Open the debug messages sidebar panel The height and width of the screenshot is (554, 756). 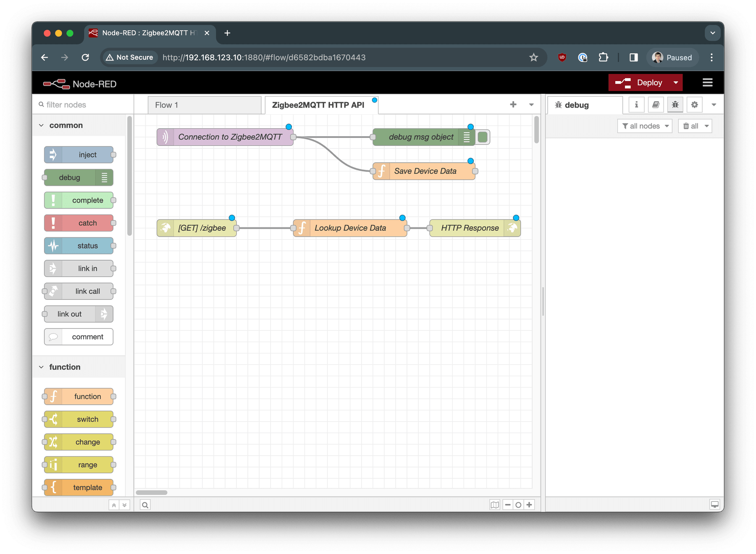click(x=675, y=105)
